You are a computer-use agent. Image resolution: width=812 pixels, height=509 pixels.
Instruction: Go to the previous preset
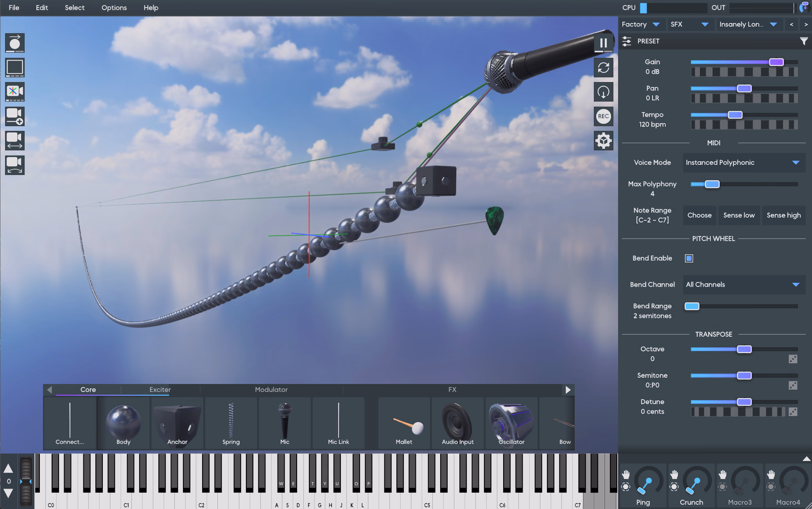point(792,24)
